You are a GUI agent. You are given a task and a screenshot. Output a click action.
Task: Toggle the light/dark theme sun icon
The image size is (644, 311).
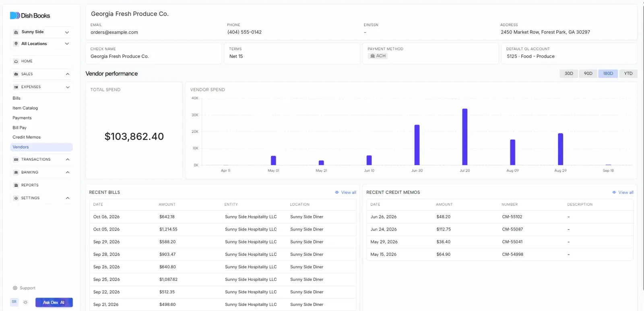(x=25, y=302)
